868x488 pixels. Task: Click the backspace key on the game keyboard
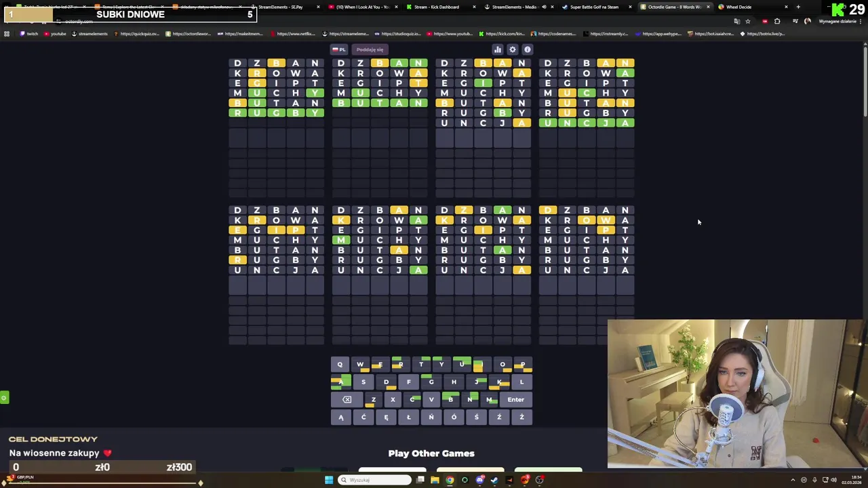click(347, 399)
